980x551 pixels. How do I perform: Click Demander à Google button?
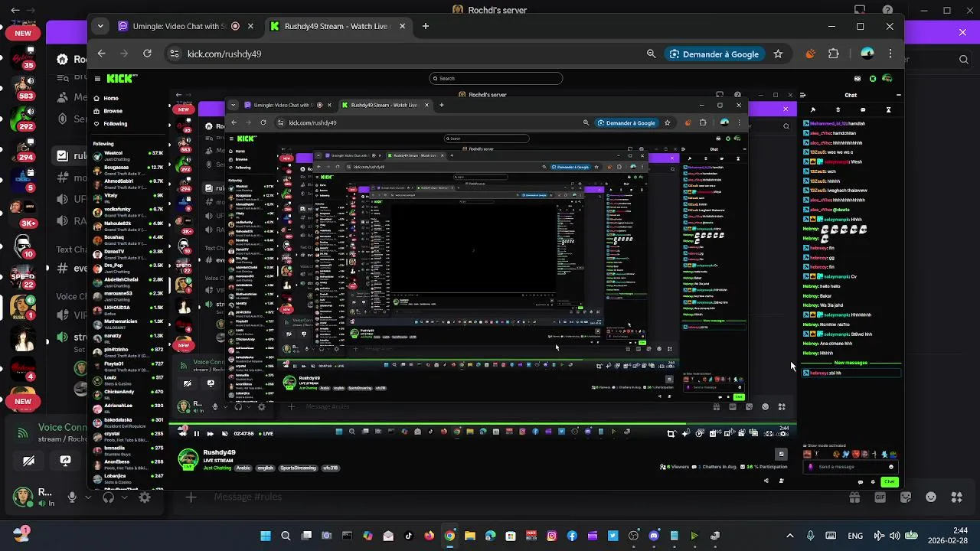[x=714, y=54]
